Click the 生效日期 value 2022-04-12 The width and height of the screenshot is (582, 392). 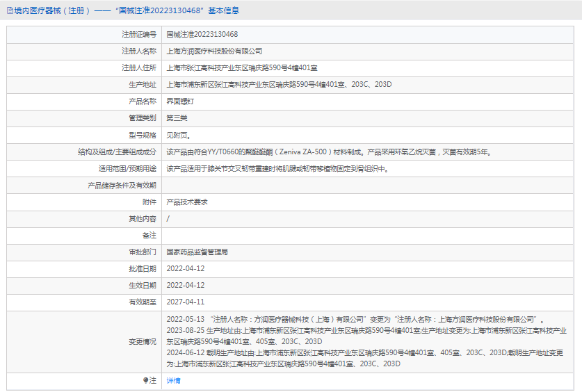(x=186, y=286)
